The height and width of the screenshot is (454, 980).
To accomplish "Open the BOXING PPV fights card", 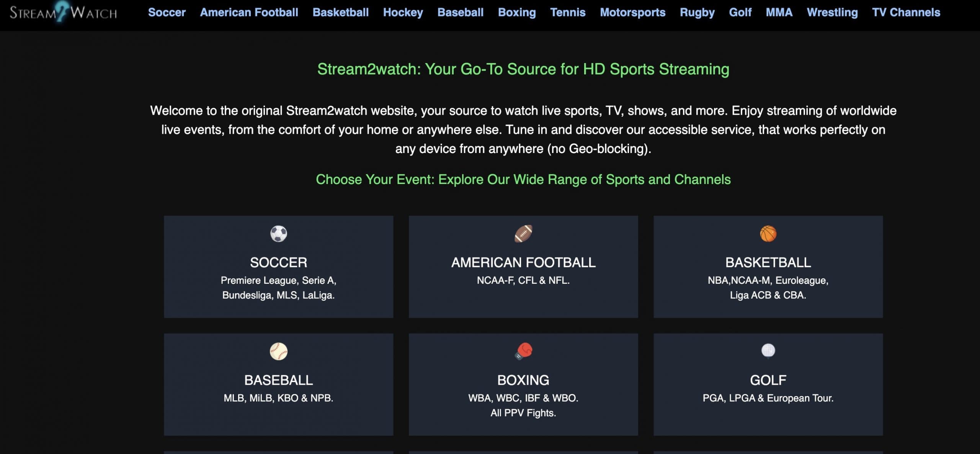I will [524, 384].
